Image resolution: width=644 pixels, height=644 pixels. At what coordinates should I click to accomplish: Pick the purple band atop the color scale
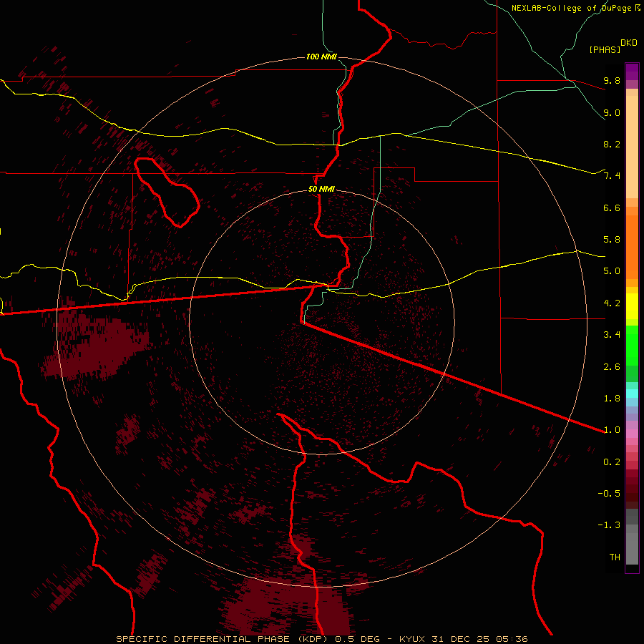(632, 72)
